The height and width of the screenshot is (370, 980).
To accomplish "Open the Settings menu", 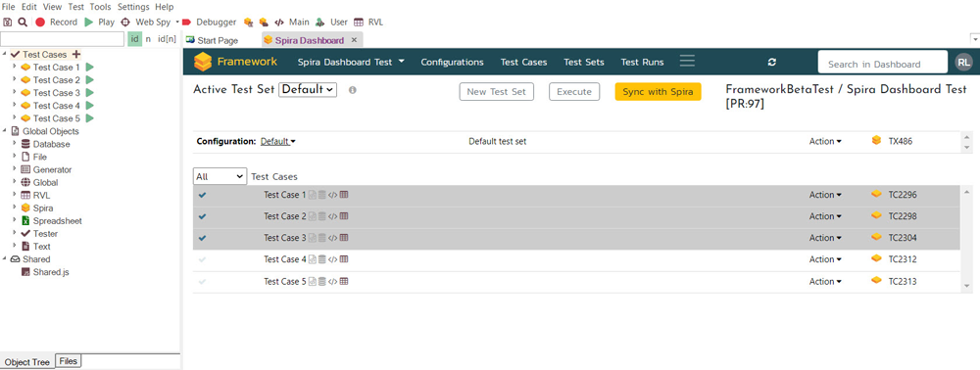I will pyautogui.click(x=133, y=7).
